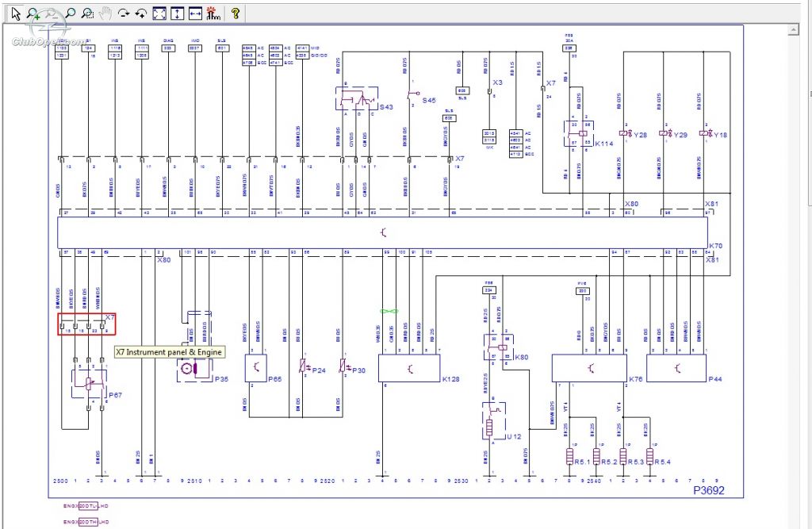Click the R5.2 glow plug symbol
812x529 pixels.
coord(596,457)
